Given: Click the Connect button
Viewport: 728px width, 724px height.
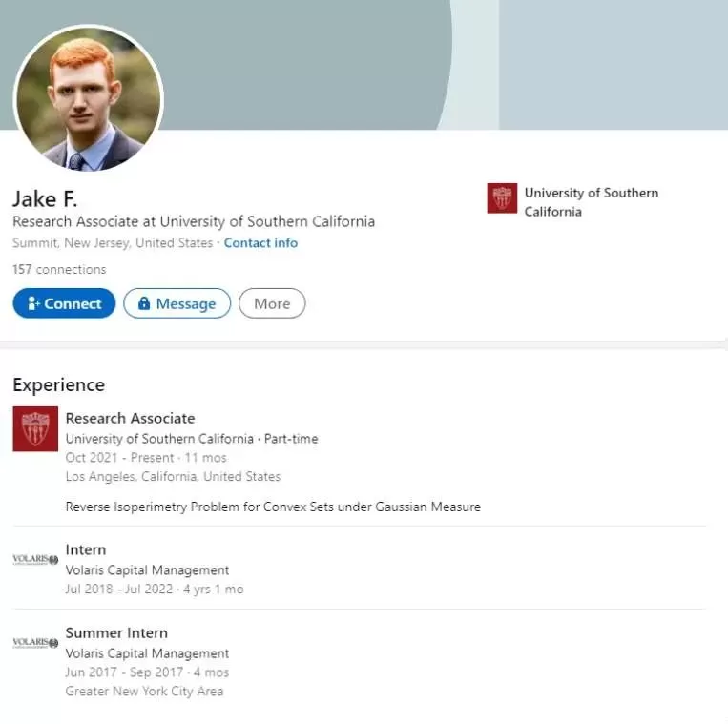Looking at the screenshot, I should click(x=64, y=303).
